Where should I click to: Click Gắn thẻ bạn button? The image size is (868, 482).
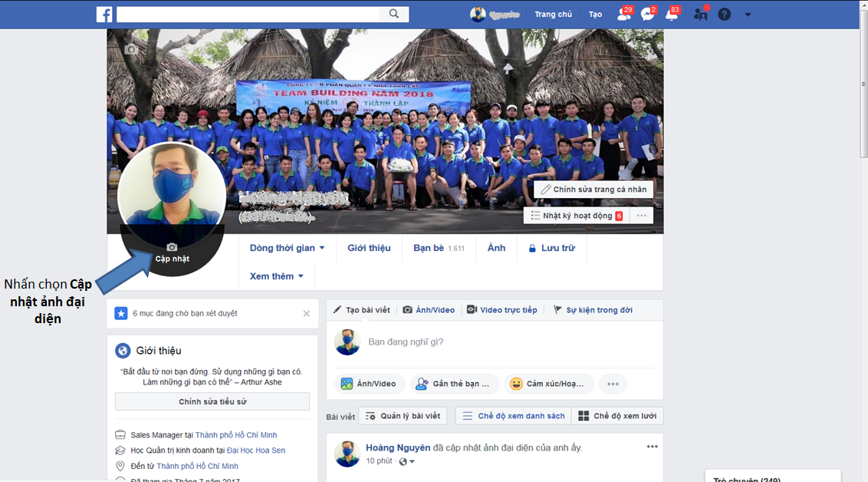pos(454,384)
